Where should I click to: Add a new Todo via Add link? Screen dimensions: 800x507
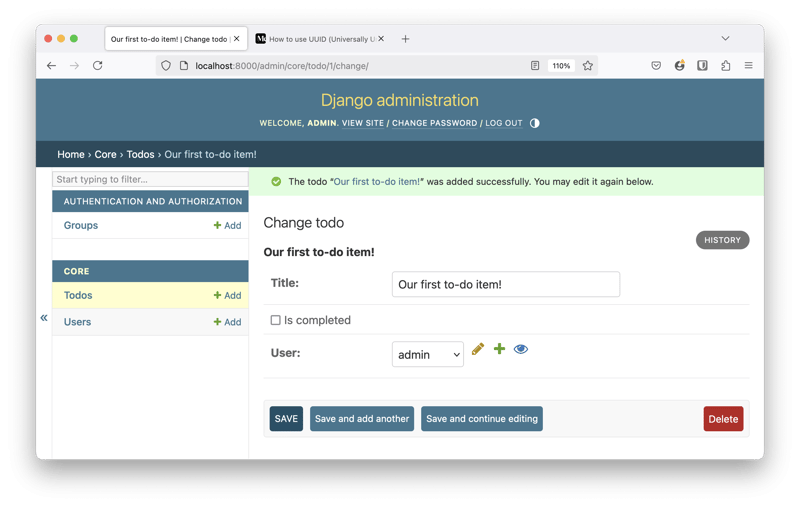click(228, 295)
